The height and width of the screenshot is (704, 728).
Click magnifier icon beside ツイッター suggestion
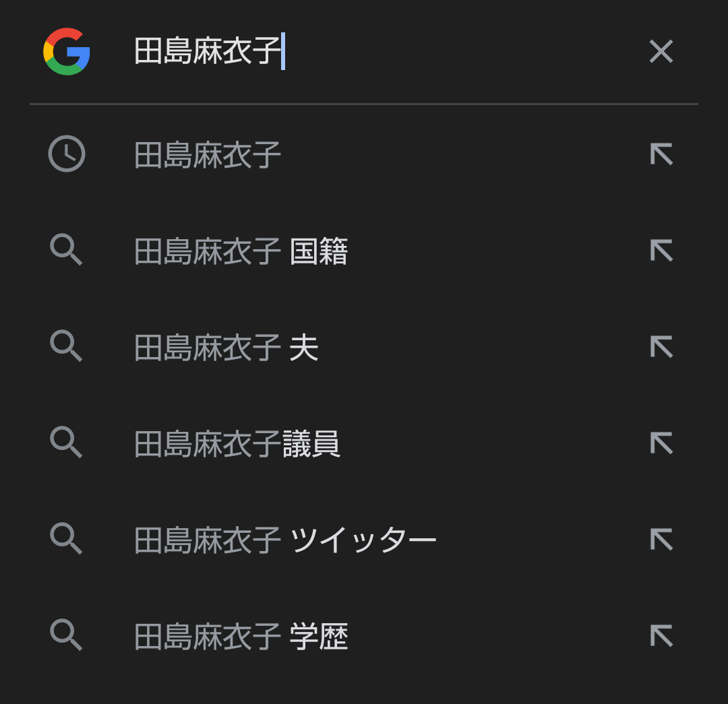[66, 538]
